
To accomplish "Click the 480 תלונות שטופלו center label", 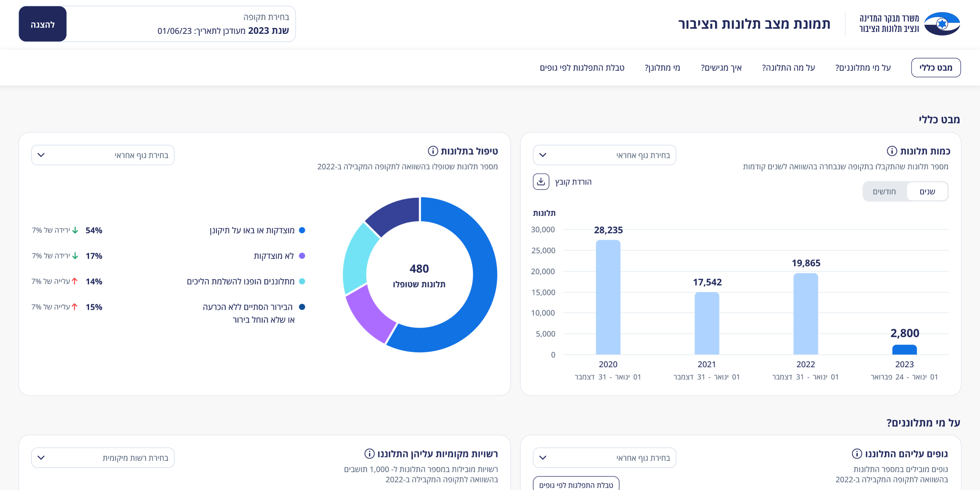I will (419, 276).
